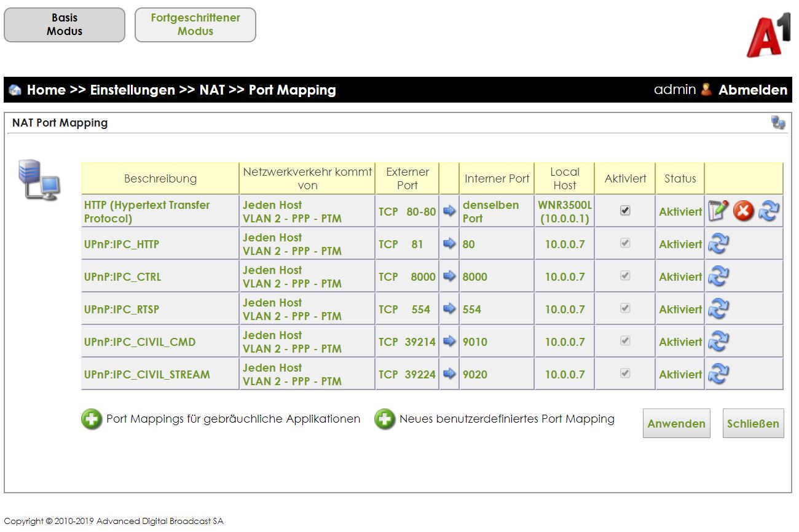Click the server and computer NAT icon
799x532 pixels.
pyautogui.click(x=39, y=180)
